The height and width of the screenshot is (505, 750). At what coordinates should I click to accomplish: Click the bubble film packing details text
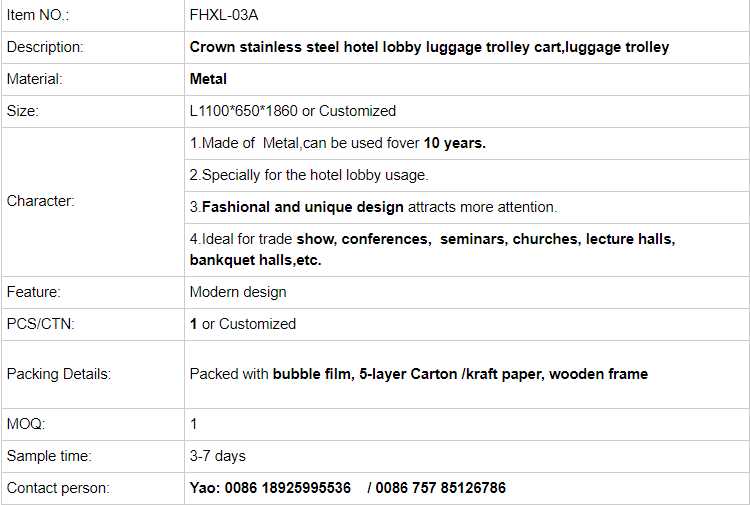418,374
